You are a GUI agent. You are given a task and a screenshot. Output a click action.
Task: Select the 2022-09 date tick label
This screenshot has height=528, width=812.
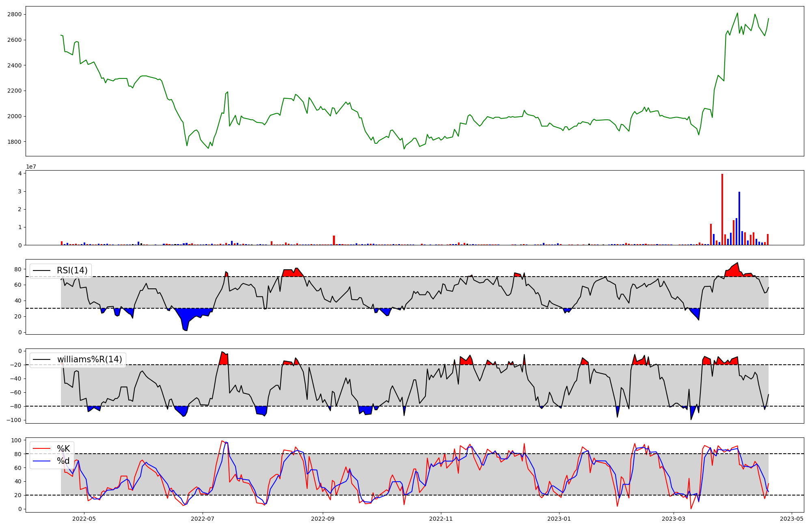(323, 519)
